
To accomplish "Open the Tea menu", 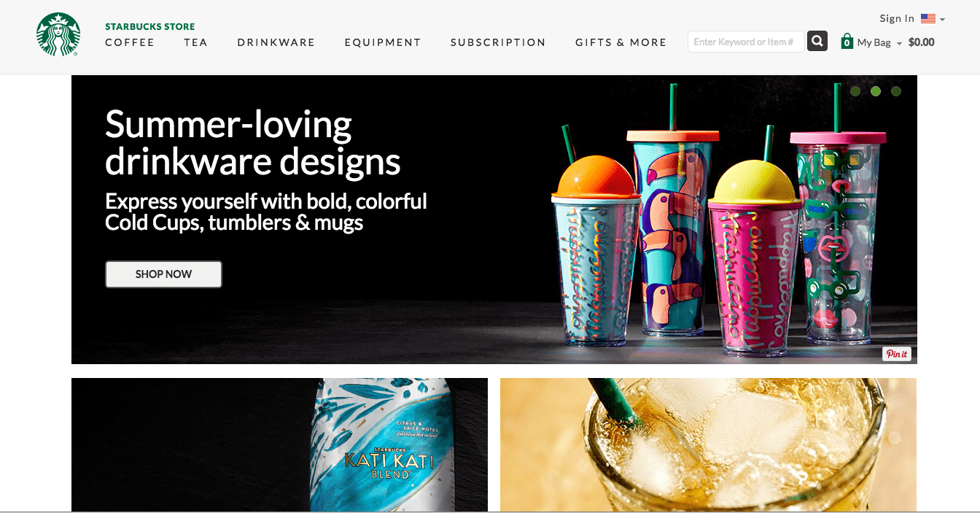I will pos(195,42).
